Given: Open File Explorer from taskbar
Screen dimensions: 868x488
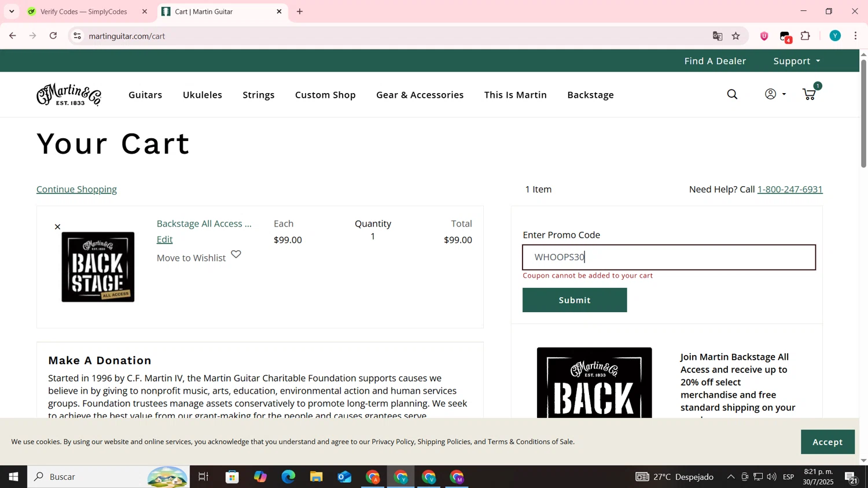Looking at the screenshot, I should tap(316, 477).
